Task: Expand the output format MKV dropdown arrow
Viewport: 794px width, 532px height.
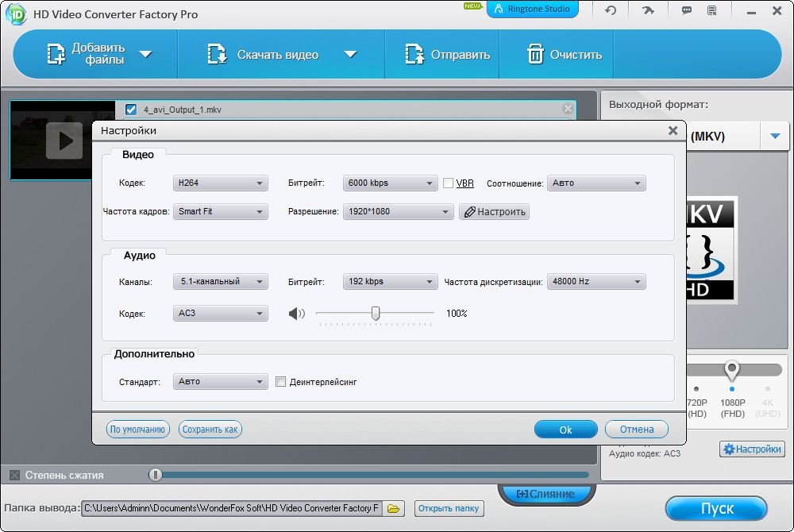Action: (775, 136)
